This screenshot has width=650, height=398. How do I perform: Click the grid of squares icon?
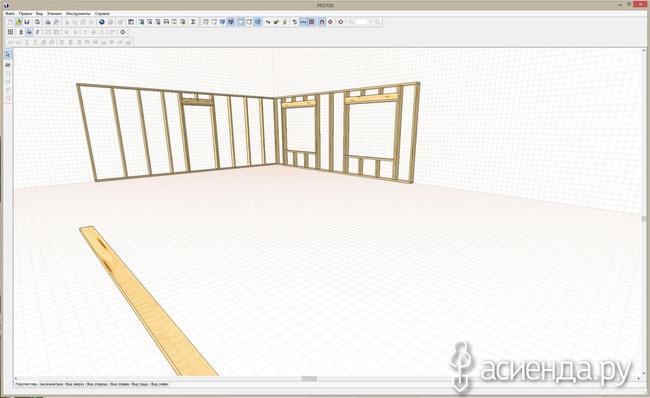(x=10, y=32)
